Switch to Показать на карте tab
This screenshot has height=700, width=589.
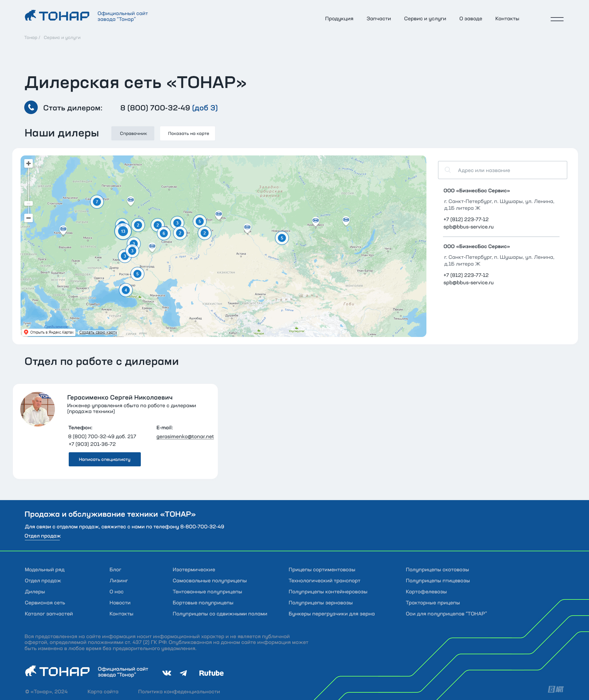pos(188,133)
